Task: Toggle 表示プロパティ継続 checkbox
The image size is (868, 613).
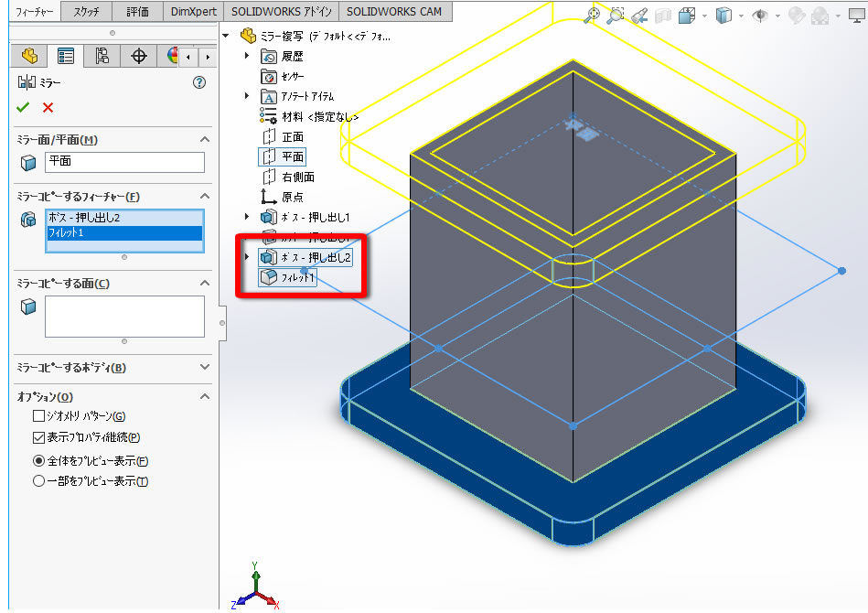Action: click(38, 437)
